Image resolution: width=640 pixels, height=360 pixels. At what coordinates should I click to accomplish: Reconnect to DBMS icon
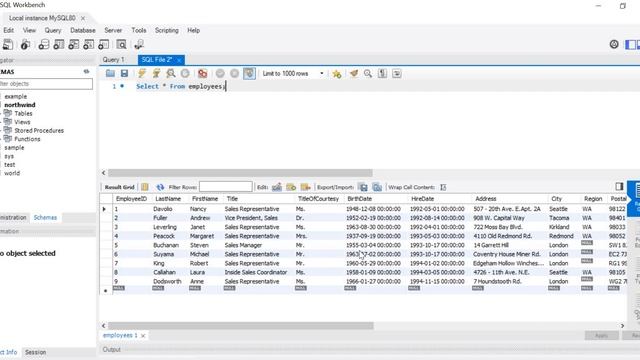click(139, 44)
